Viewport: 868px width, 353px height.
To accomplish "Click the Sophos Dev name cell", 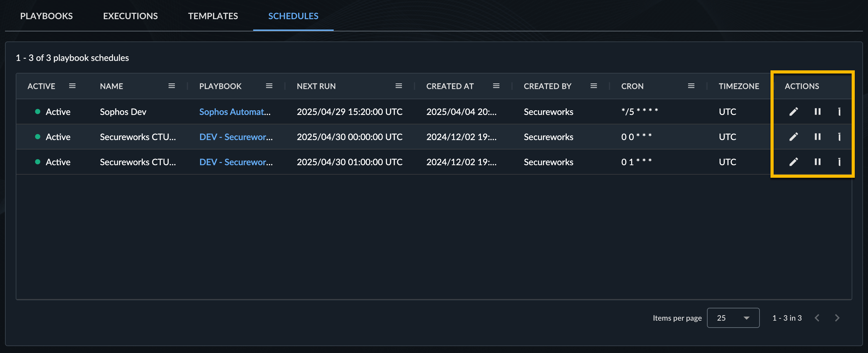I will [x=123, y=112].
